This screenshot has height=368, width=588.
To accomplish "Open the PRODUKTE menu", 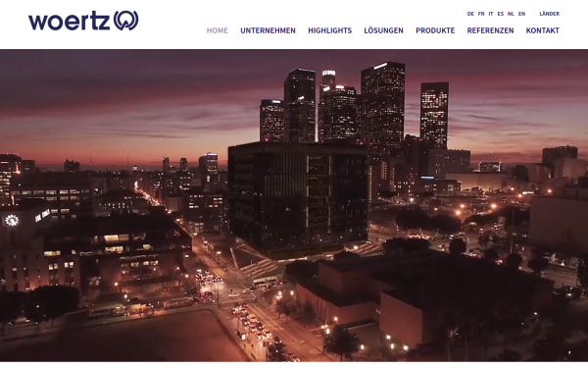I will (435, 30).
